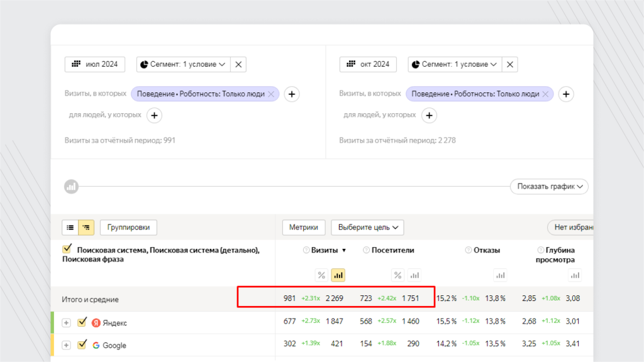Click total visits value 2 269

click(335, 299)
